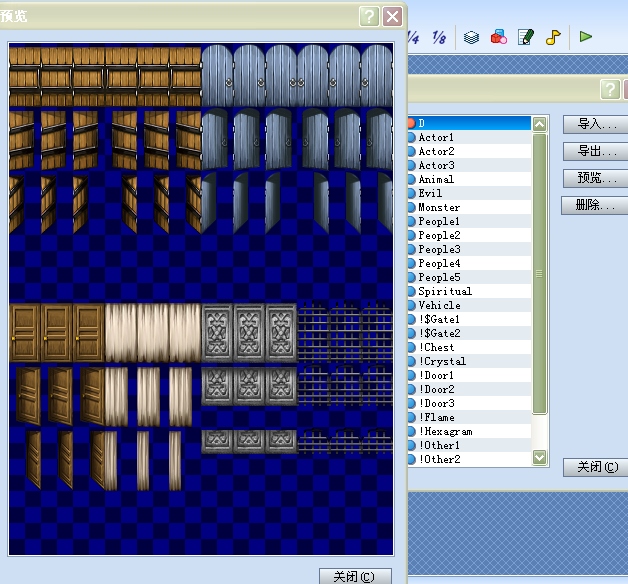The image size is (628, 584).
Task: Select the D resource entry
Action: coord(469,123)
